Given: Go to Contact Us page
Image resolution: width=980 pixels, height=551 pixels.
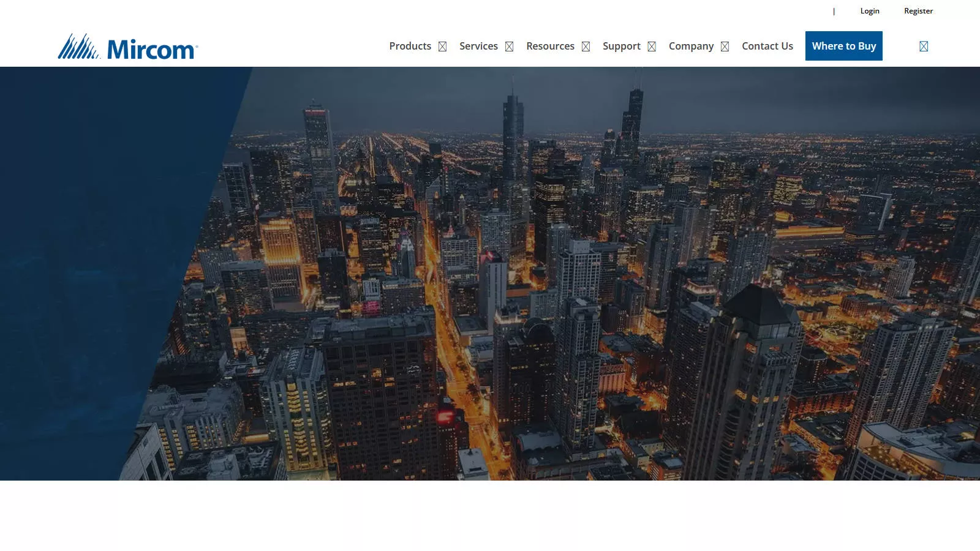Looking at the screenshot, I should 767,46.
